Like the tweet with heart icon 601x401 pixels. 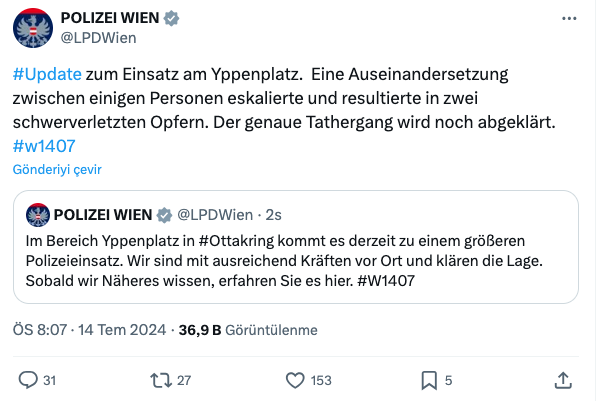click(x=295, y=380)
